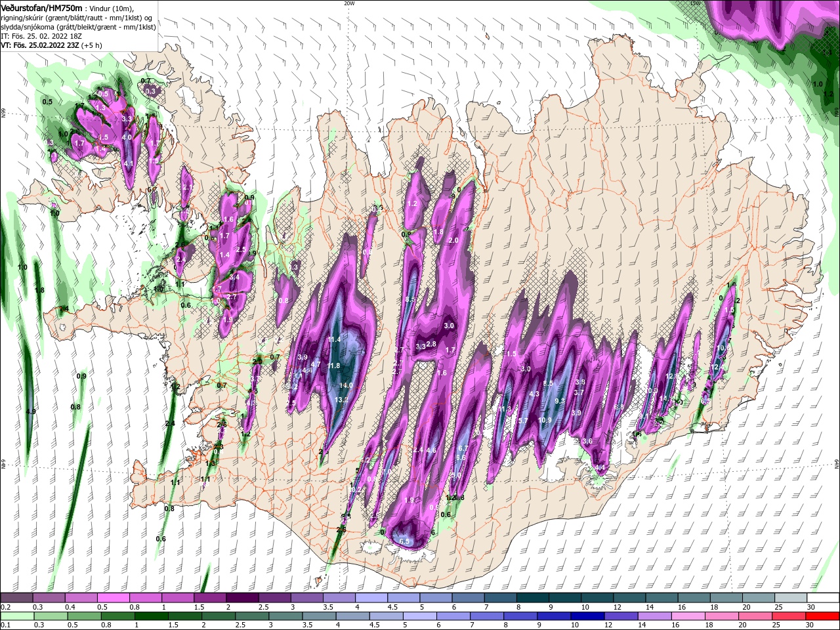Click the dark green swatch between 1 and 1.5, lower legend
The height and width of the screenshot is (630, 840).
(x=151, y=616)
